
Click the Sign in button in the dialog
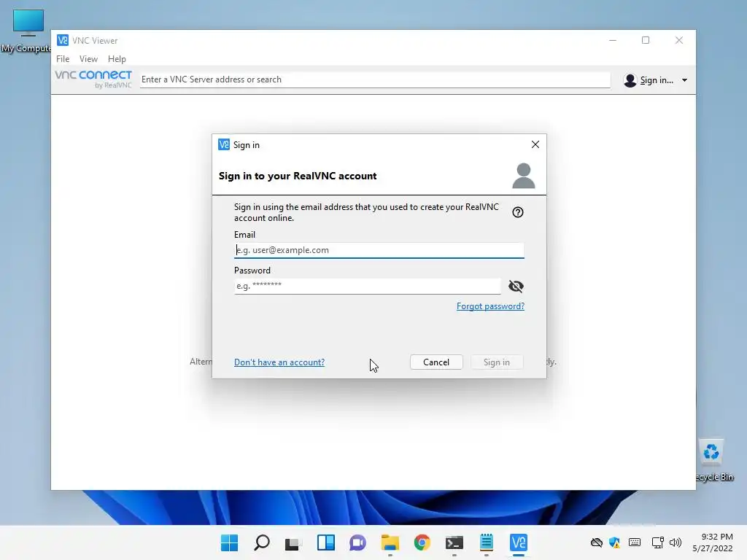[496, 362]
